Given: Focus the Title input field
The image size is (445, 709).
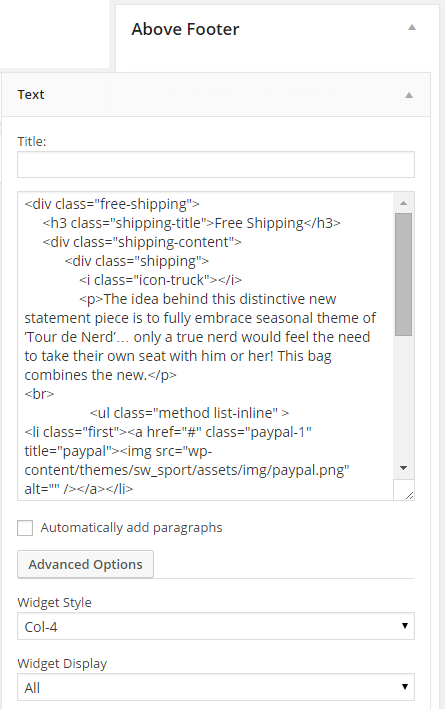Looking at the screenshot, I should pos(216,165).
